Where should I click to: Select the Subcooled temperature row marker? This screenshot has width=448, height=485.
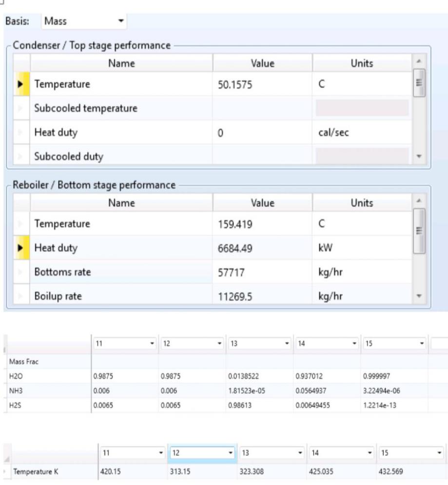click(21, 108)
